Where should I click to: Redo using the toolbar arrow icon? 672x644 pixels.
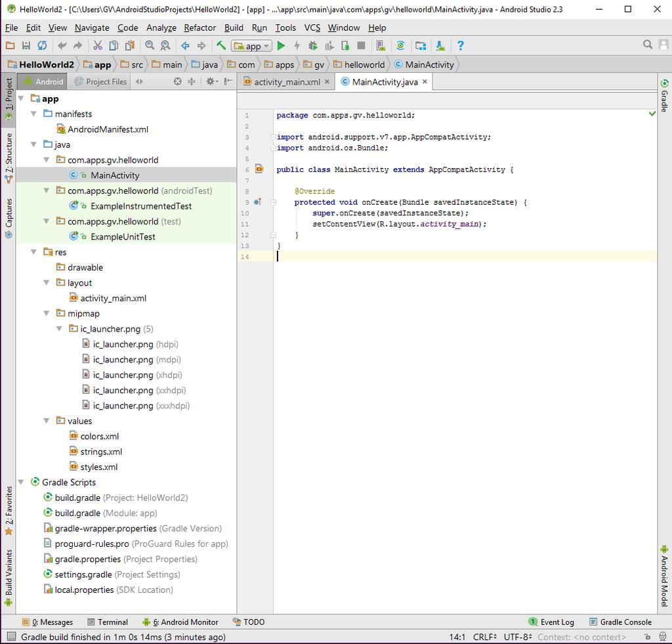[x=77, y=45]
